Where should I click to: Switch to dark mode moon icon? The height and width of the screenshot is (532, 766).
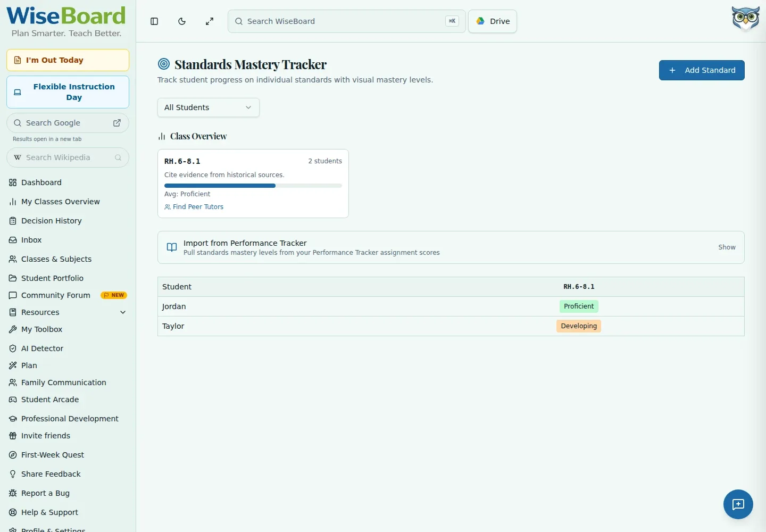pyautogui.click(x=182, y=21)
